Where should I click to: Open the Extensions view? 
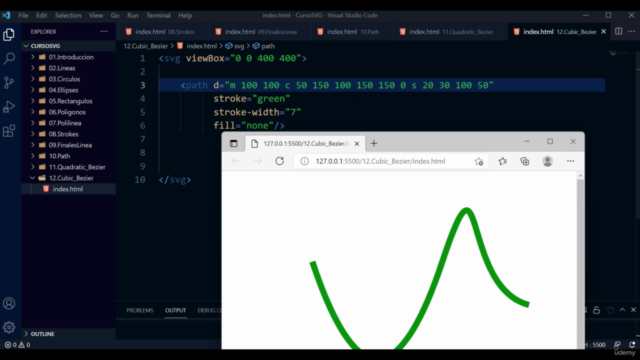tap(9, 131)
